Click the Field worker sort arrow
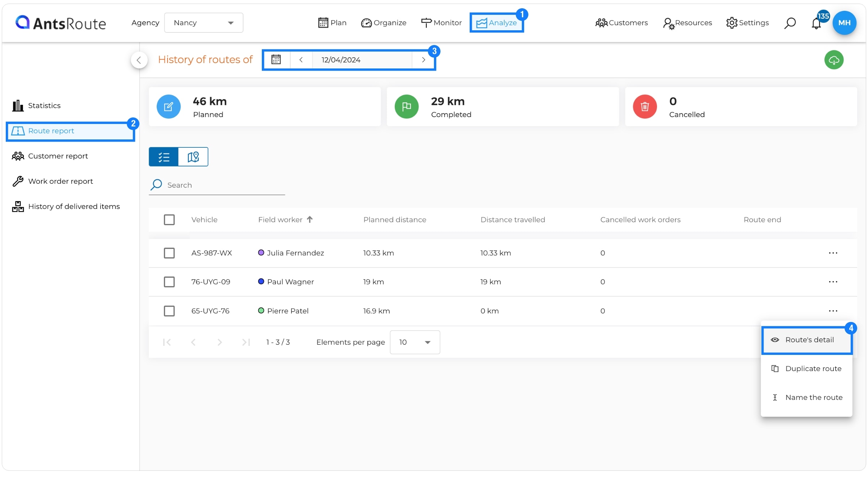 (310, 219)
